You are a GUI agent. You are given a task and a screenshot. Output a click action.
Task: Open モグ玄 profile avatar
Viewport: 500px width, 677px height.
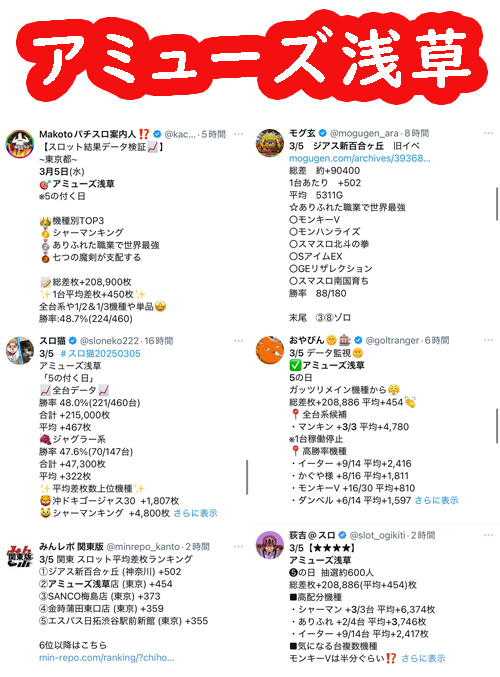[269, 142]
